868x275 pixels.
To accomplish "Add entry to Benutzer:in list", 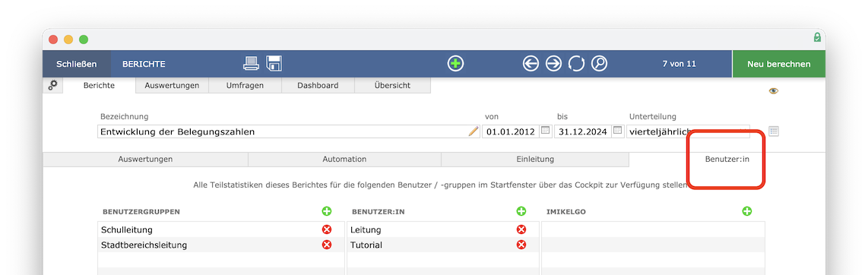I will coord(521,211).
